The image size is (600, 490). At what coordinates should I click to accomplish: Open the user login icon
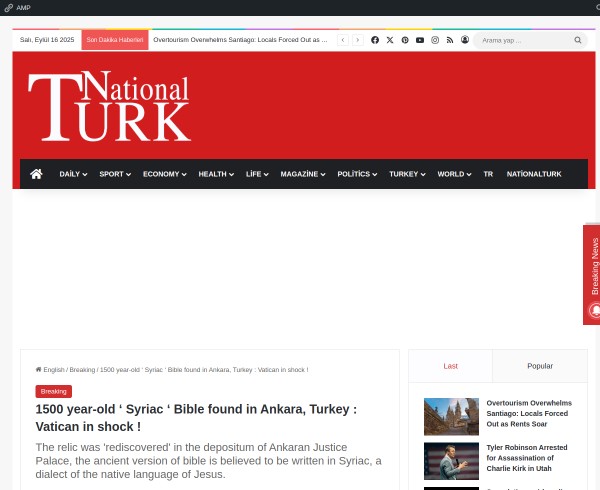click(465, 40)
